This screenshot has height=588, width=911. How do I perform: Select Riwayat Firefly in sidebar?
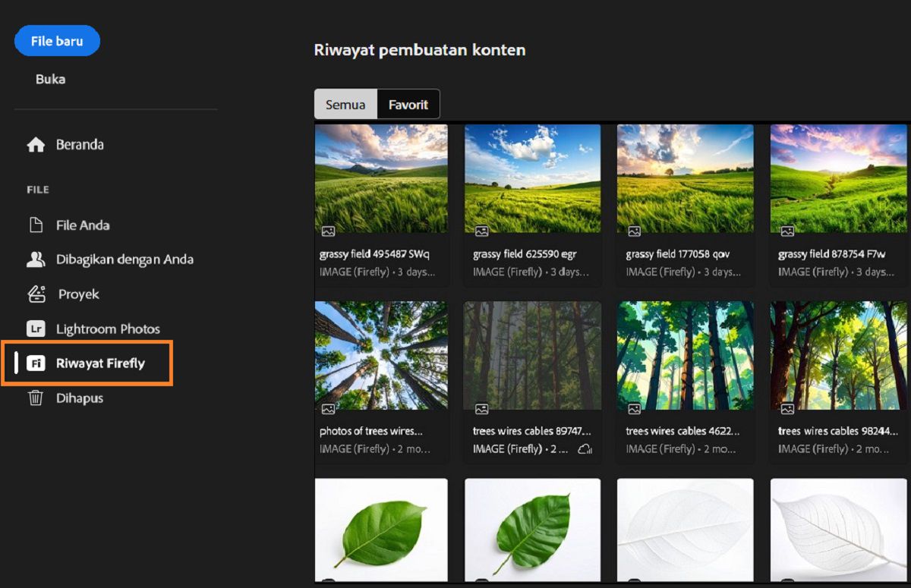tap(100, 363)
